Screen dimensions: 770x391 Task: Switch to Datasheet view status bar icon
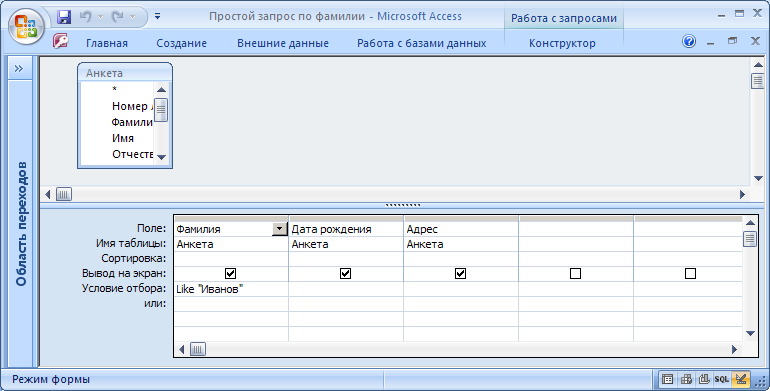[x=667, y=379]
